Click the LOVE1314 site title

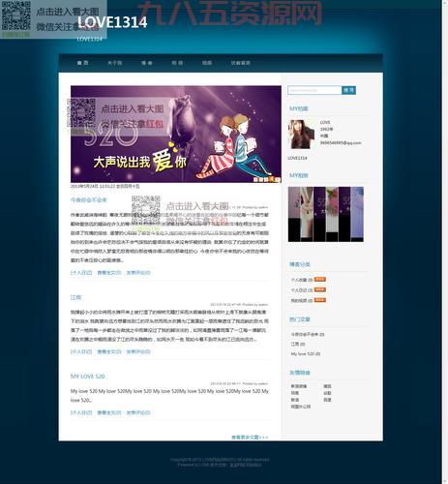[112, 22]
